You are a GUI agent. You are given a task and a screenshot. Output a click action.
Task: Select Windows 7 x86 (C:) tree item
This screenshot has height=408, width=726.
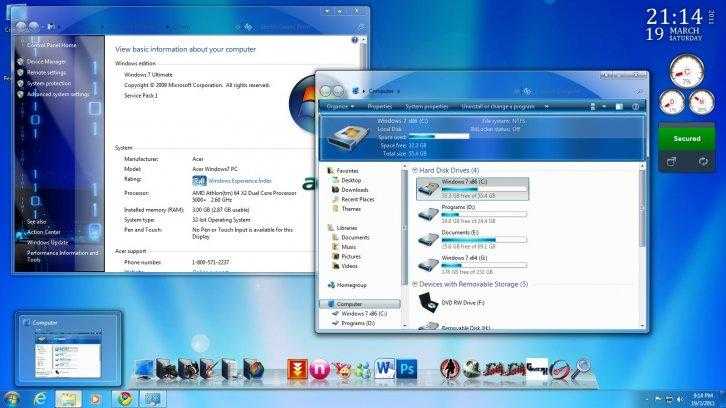pyautogui.click(x=364, y=314)
